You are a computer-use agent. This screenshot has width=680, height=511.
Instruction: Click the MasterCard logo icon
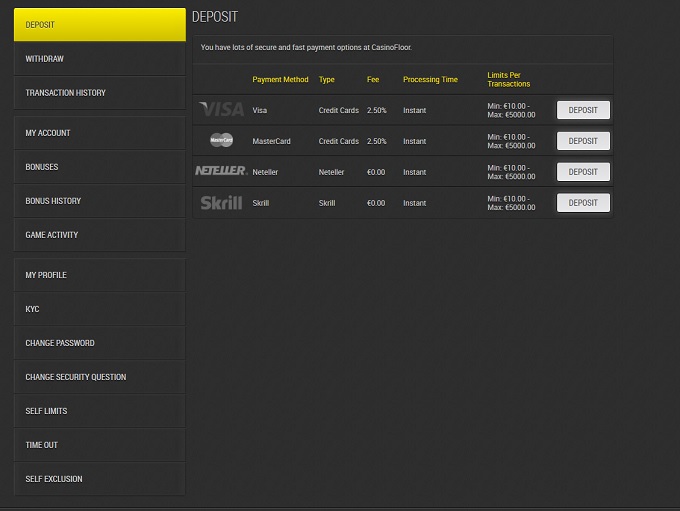(221, 141)
